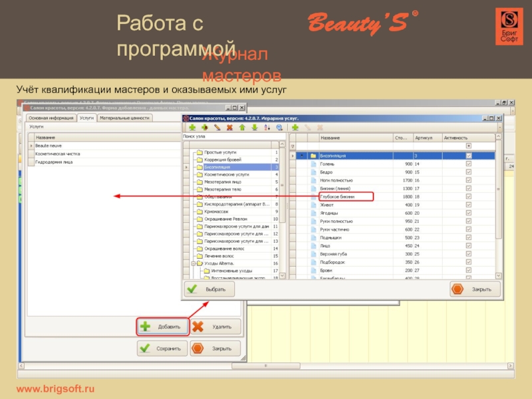Open the Основная информация tab
Image resolution: width=532 pixels, height=399 pixels.
coord(51,118)
